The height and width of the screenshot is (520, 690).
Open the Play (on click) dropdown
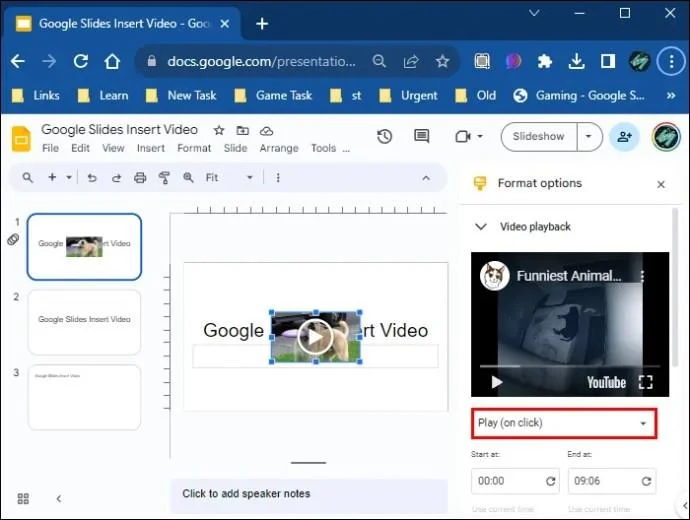[x=564, y=423]
